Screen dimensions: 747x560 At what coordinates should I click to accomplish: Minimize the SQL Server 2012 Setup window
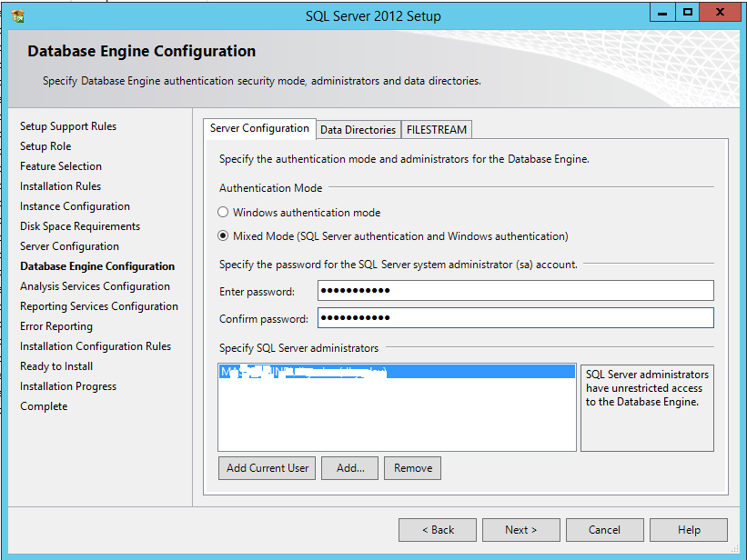pyautogui.click(x=663, y=13)
